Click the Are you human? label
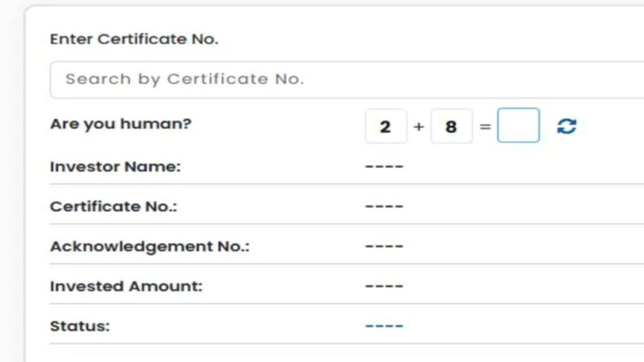Screen dimensions: 644x362 (121, 124)
